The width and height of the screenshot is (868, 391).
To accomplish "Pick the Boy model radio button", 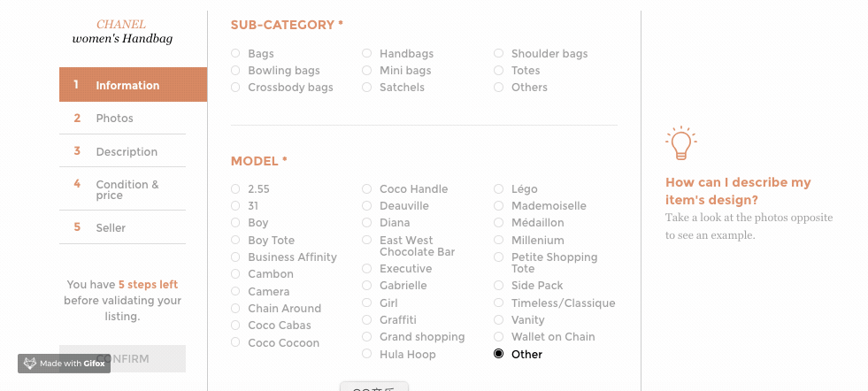I will click(235, 223).
